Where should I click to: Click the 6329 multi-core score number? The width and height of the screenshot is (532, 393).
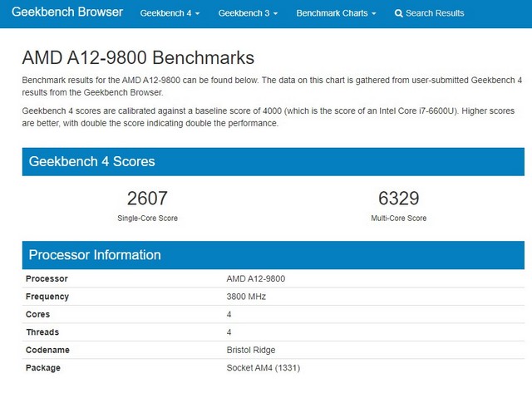point(398,198)
